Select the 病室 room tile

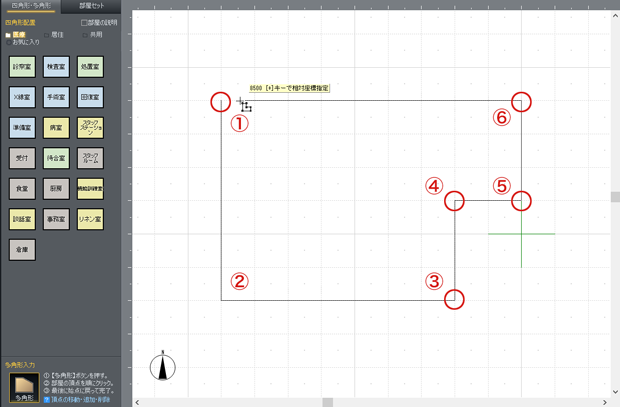[56, 128]
